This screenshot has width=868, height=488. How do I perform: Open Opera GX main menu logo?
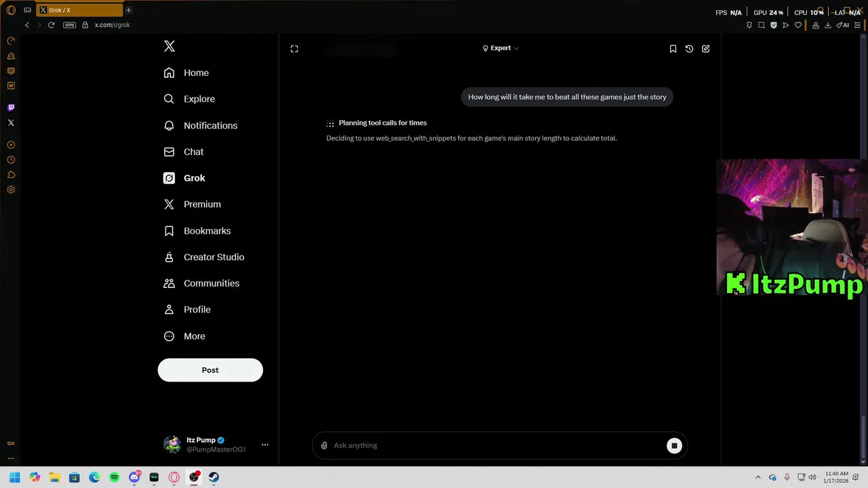(x=11, y=10)
